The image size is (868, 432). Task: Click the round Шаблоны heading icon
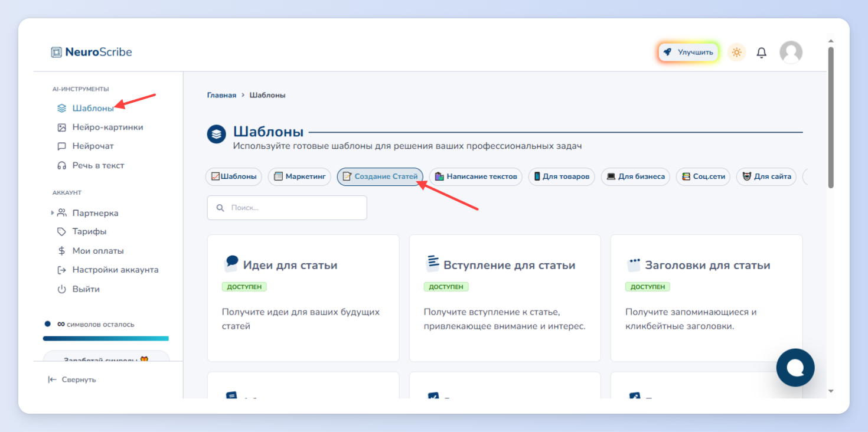point(217,134)
